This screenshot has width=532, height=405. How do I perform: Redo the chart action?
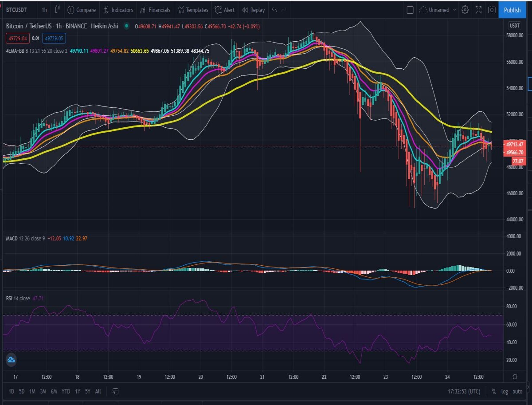click(x=284, y=10)
